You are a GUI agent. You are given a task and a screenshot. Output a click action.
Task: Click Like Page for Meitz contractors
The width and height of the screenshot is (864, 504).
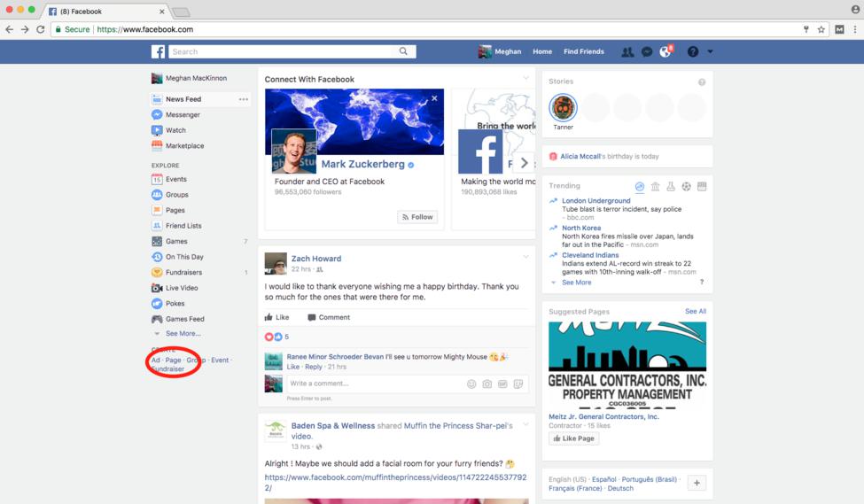(x=573, y=438)
